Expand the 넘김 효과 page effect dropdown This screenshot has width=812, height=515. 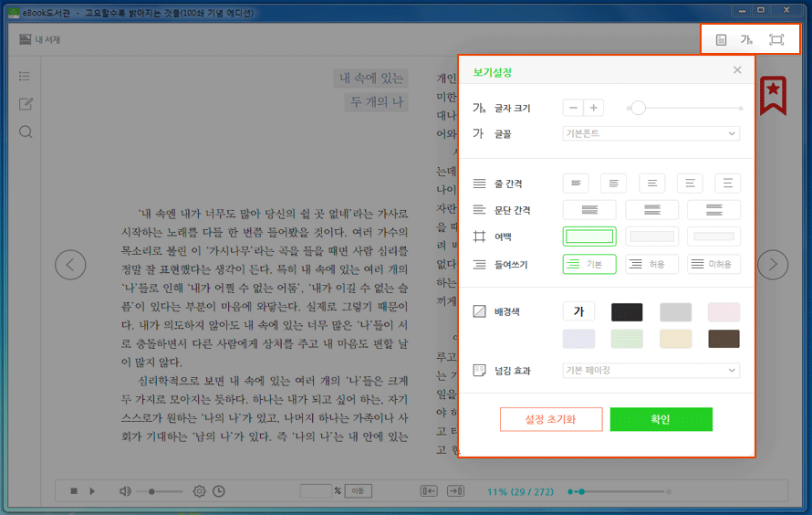tap(651, 371)
